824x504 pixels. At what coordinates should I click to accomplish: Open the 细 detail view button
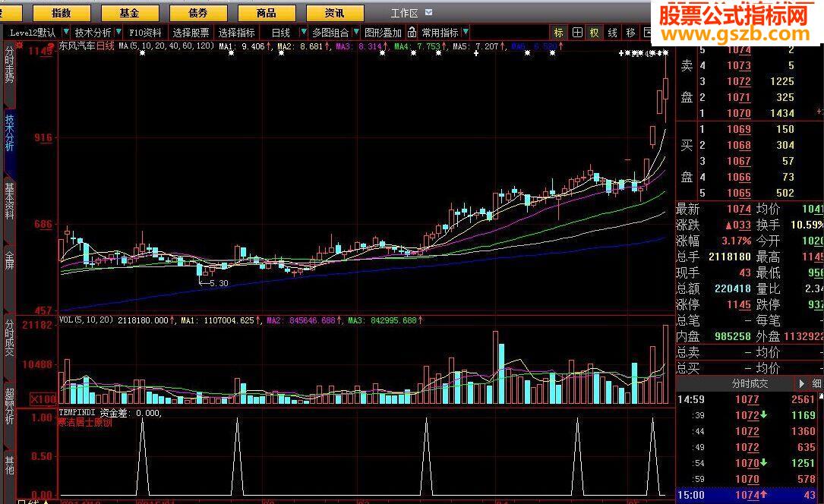click(816, 384)
